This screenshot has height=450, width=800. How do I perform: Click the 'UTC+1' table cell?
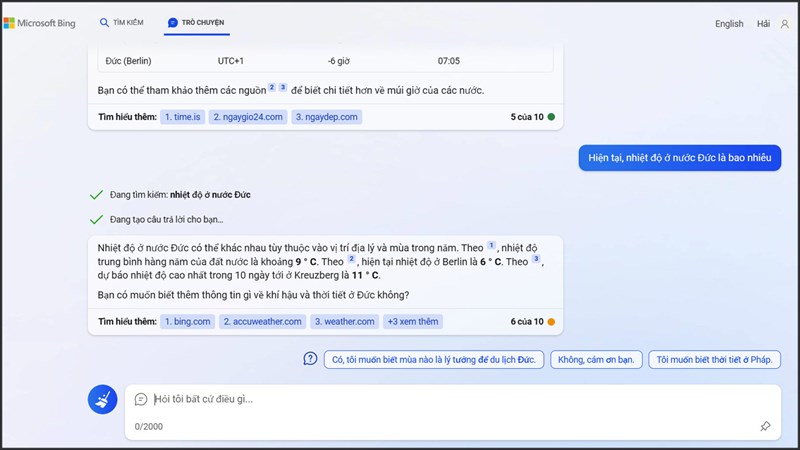coord(231,61)
